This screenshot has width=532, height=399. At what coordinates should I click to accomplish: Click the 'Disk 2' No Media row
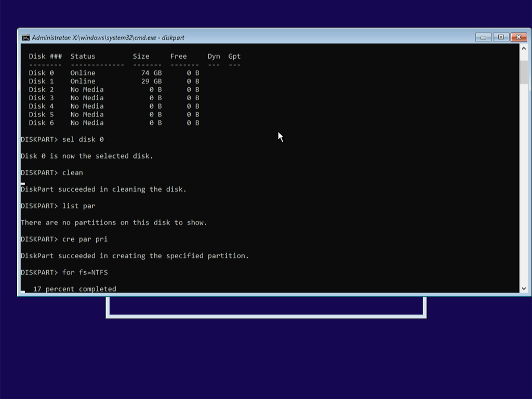114,89
